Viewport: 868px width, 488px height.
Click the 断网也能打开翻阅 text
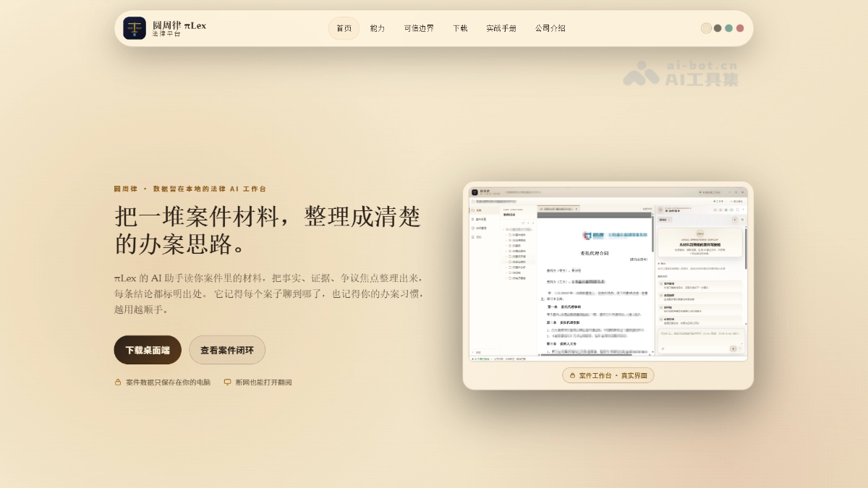click(263, 382)
